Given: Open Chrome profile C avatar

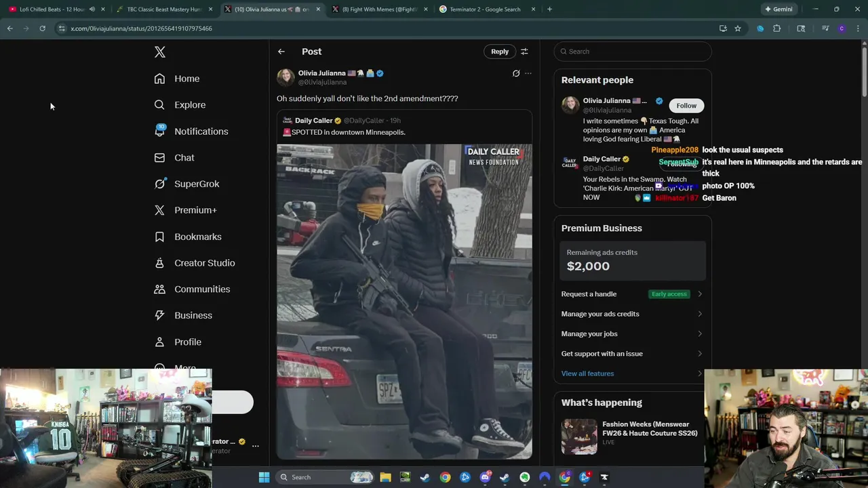Looking at the screenshot, I should pos(842,28).
